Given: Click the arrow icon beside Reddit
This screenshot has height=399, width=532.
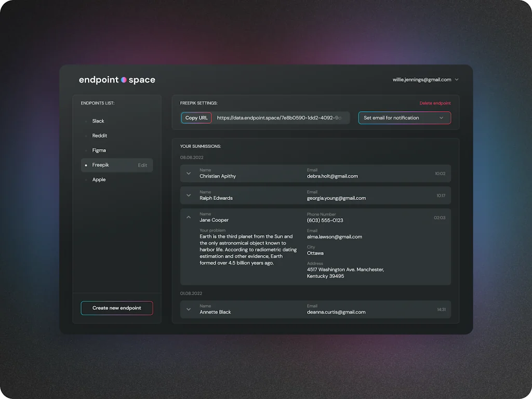Looking at the screenshot, I should point(86,136).
